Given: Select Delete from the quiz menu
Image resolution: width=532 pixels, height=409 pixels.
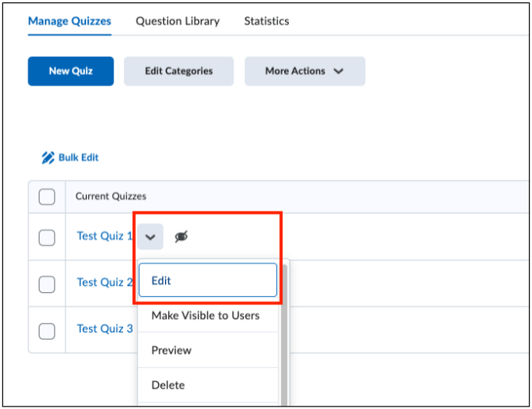Looking at the screenshot, I should [208, 385].
